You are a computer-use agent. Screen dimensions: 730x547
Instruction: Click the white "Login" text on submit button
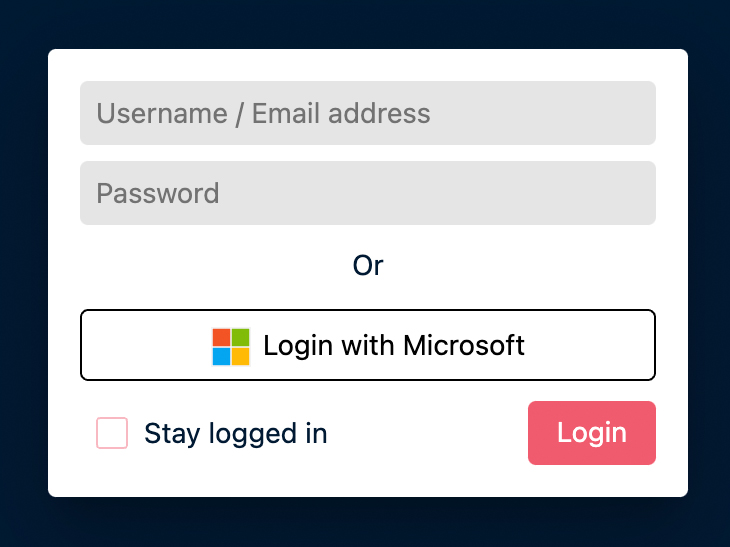592,433
